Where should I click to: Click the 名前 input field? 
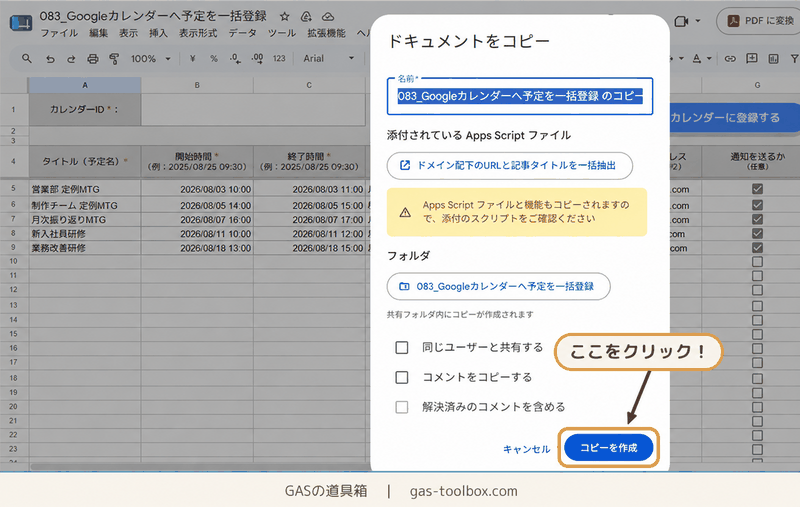click(x=520, y=96)
